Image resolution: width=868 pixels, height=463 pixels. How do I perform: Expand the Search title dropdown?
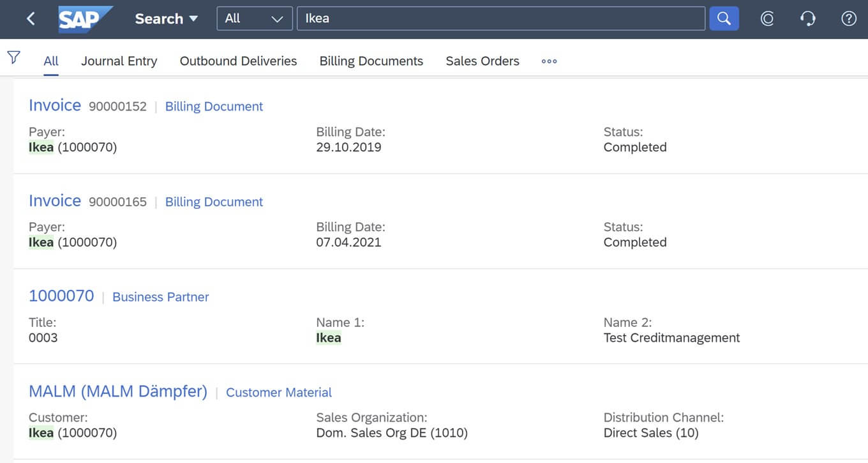click(166, 19)
